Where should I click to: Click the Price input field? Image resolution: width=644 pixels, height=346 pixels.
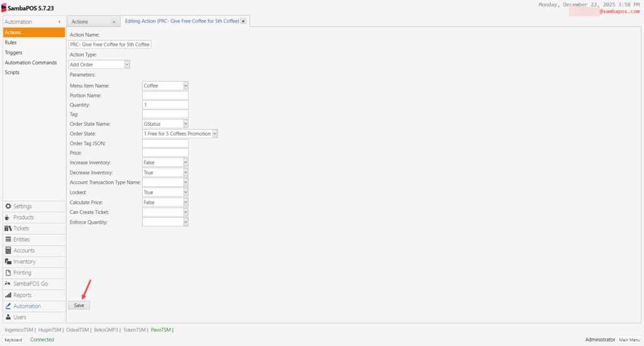165,153
